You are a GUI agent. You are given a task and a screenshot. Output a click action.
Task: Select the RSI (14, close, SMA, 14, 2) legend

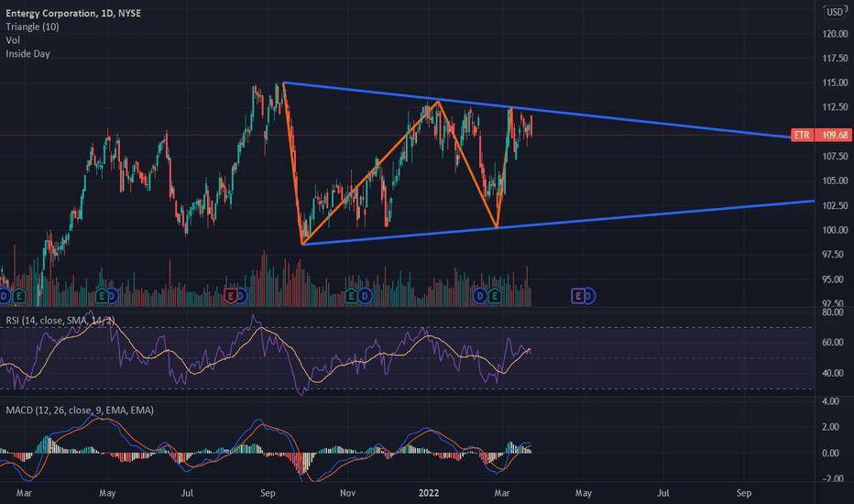click(60, 321)
